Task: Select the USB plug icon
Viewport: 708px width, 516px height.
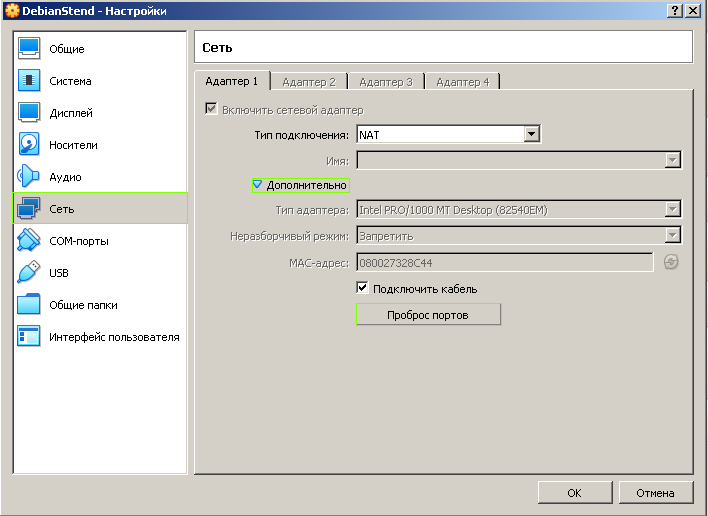Action: coord(29,273)
